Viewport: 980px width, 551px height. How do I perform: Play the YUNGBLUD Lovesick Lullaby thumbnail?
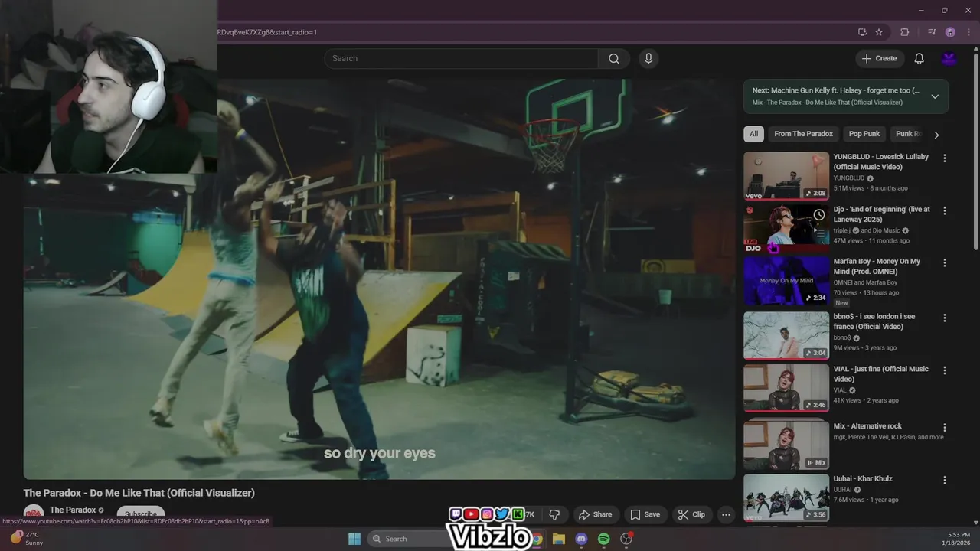point(786,176)
